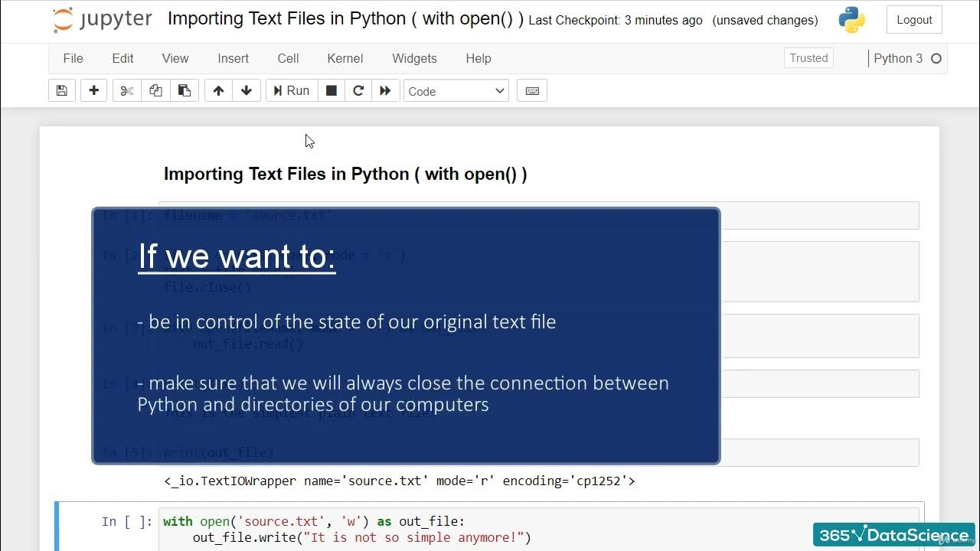Open the command palette keyboard icon
Image resolution: width=980 pixels, height=551 pixels.
click(x=532, y=90)
